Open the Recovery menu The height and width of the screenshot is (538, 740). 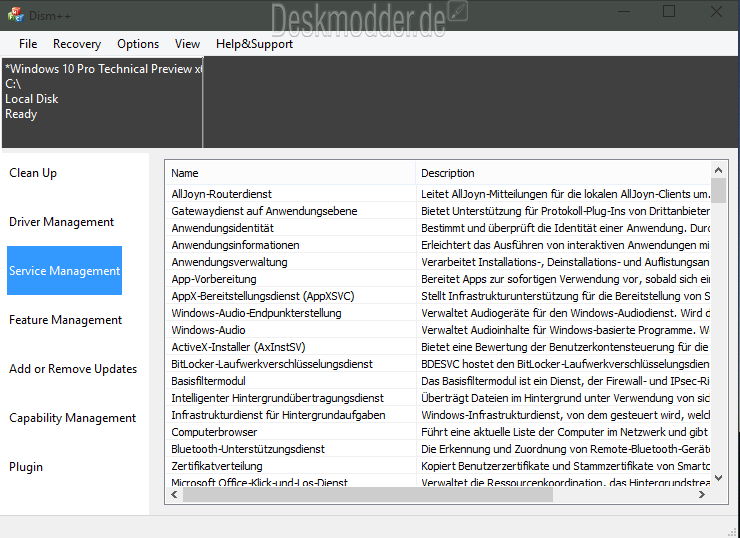77,44
